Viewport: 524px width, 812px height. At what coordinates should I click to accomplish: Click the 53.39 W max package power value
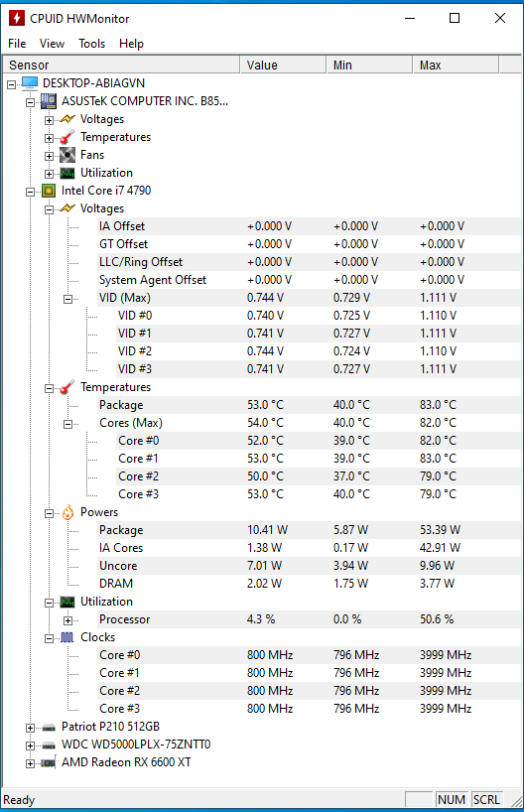(x=440, y=530)
